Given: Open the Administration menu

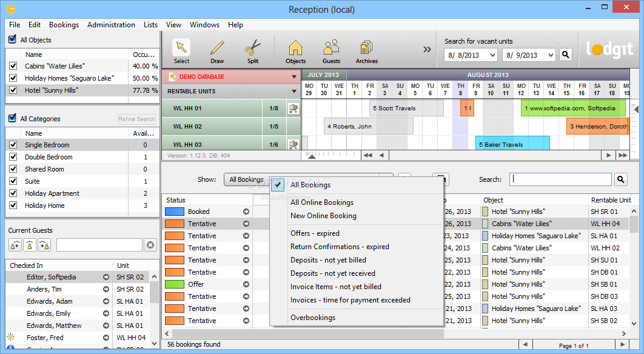Looking at the screenshot, I should [x=111, y=25].
